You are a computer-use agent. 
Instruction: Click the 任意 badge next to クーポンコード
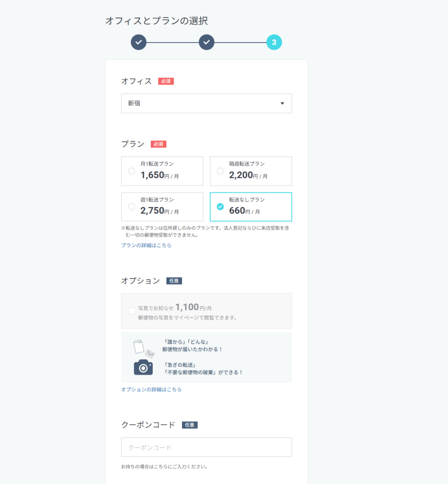point(190,425)
